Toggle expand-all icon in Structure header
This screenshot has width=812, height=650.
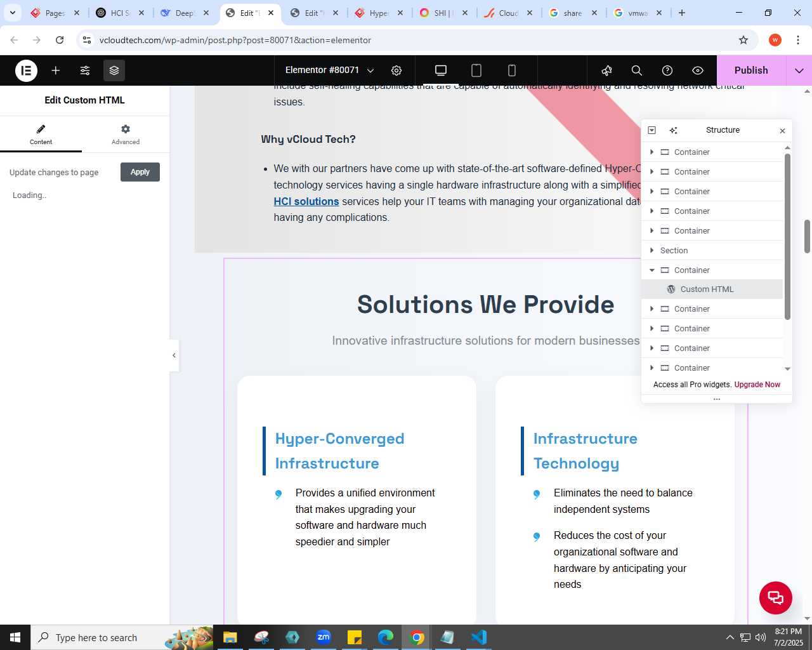tap(652, 130)
